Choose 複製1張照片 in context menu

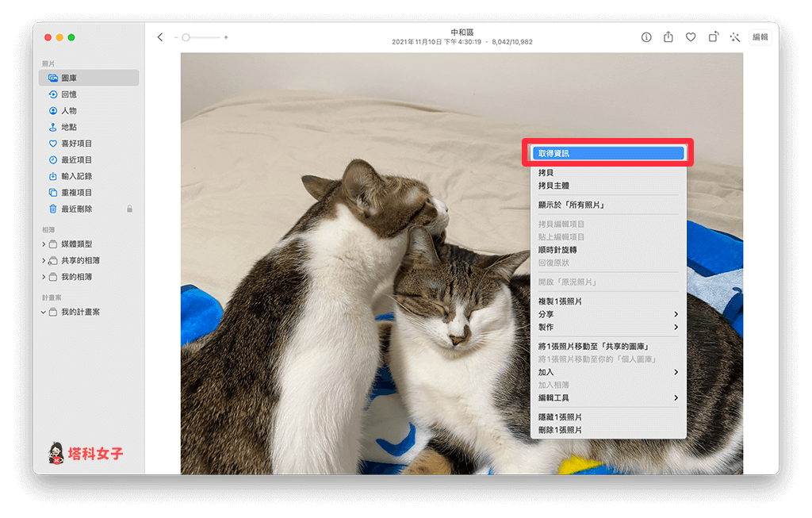pos(608,301)
